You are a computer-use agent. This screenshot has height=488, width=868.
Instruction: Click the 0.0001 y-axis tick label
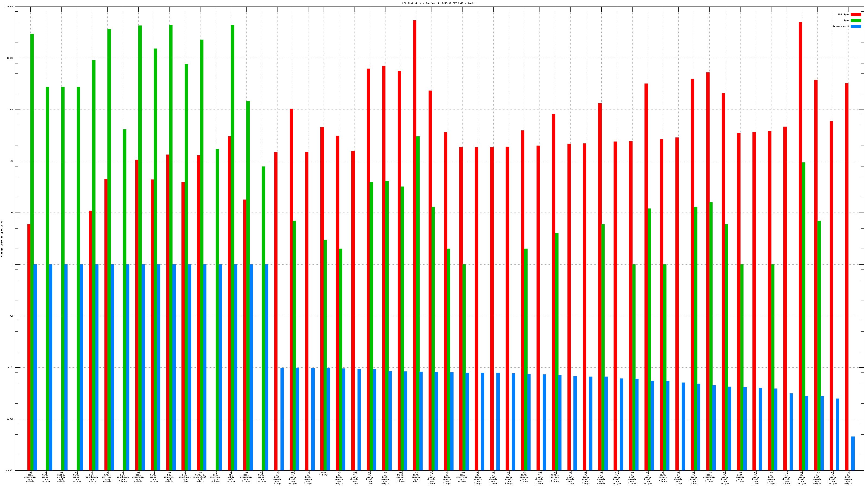click(10, 470)
